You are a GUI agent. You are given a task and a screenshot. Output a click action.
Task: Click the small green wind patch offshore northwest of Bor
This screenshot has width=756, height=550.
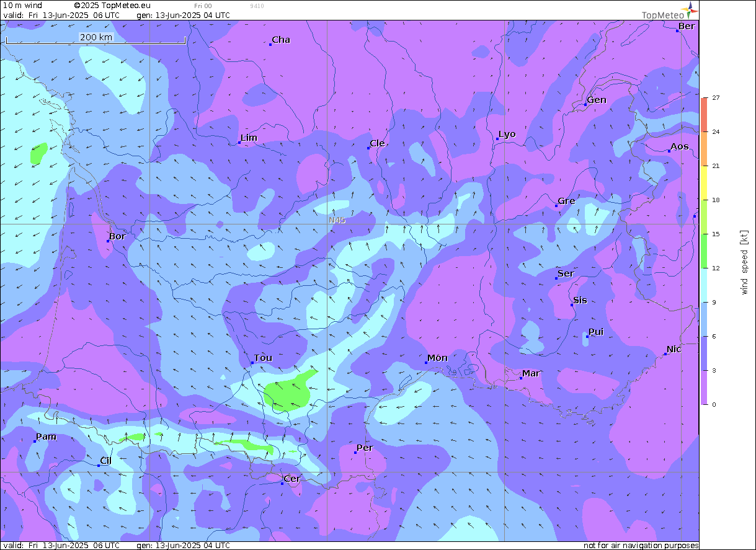click(x=38, y=153)
